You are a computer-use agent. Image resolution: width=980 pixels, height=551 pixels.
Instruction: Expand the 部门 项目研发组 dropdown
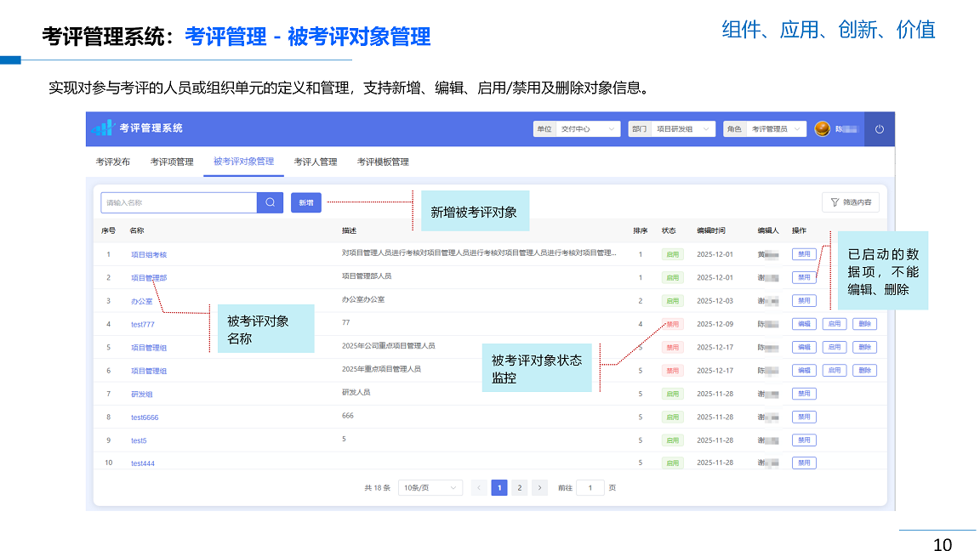681,129
